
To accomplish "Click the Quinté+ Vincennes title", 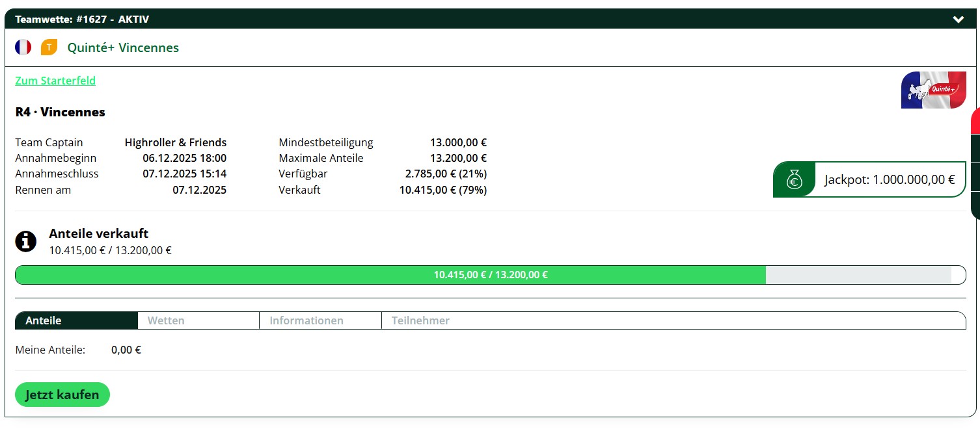I will click(123, 47).
